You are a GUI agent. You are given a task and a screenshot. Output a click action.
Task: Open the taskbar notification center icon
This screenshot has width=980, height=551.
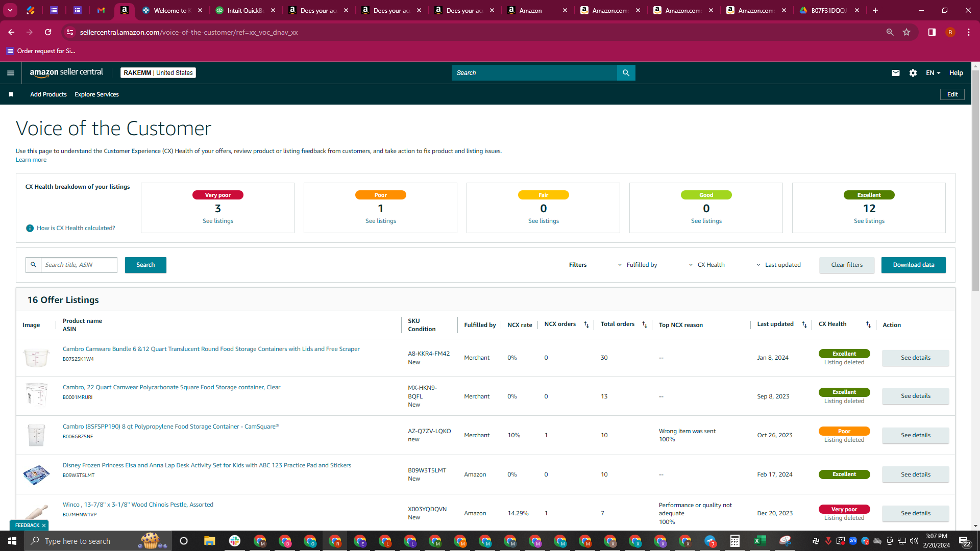(964, 541)
